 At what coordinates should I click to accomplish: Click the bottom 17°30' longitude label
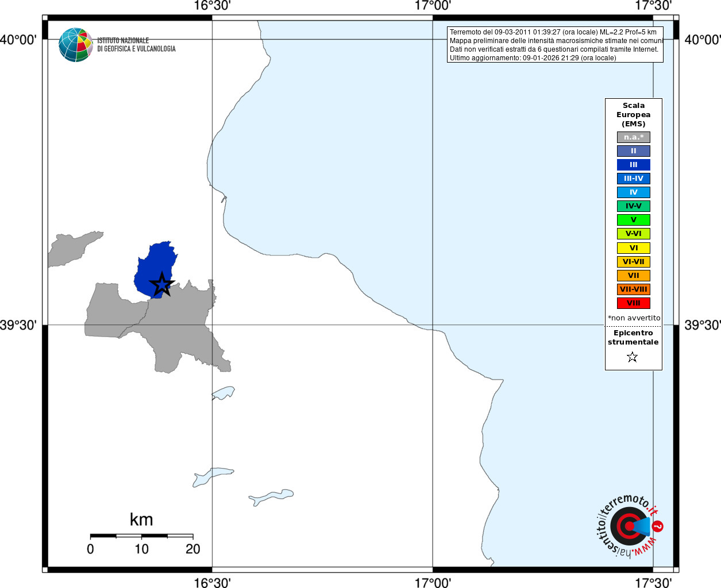[x=653, y=583]
